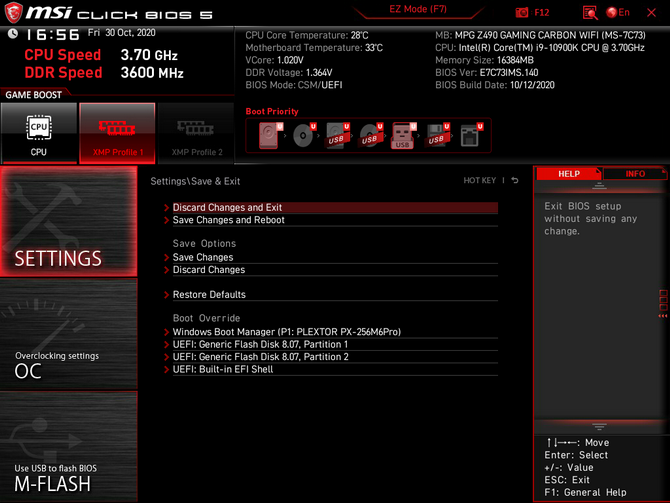This screenshot has width=670, height=503.
Task: Click the Memory Size 16384MB text
Action: point(484,60)
